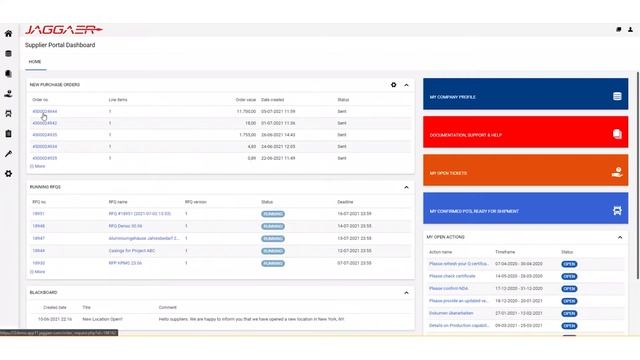Open the messages icon in the top bar

coord(619,29)
